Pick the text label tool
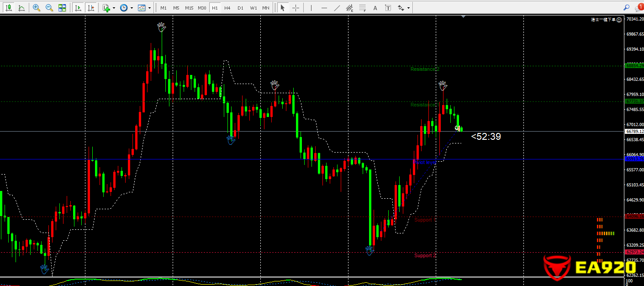644x286 pixels. coord(375,8)
